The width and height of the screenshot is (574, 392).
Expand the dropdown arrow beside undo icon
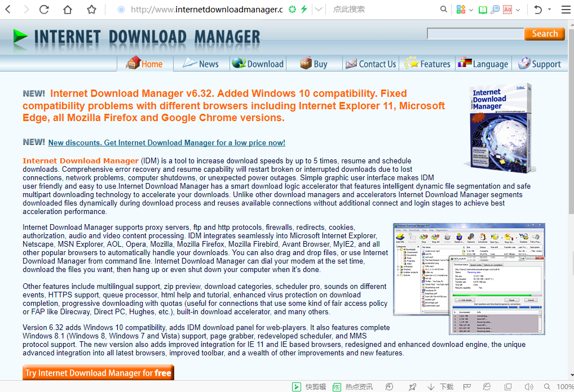pos(550,9)
